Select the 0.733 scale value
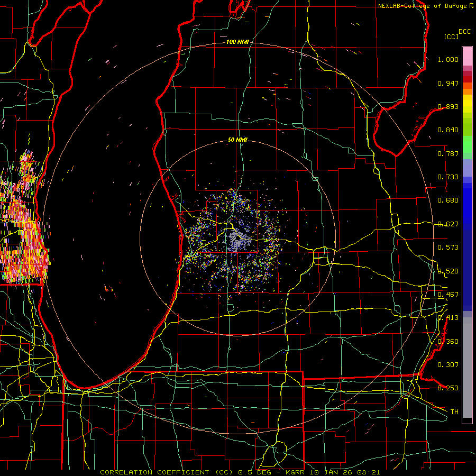This screenshot has width=476, height=476. (x=448, y=177)
